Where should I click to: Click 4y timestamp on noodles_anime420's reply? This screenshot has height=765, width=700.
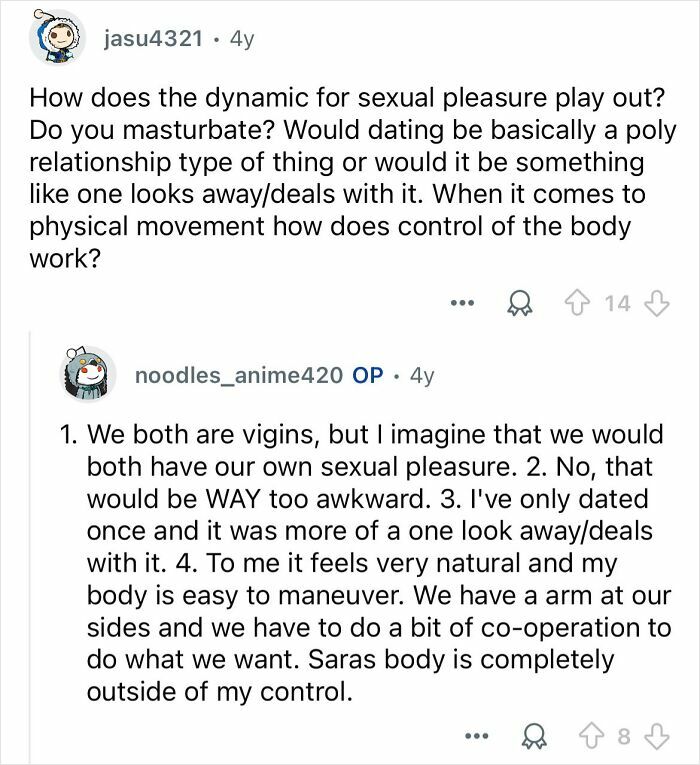click(422, 375)
